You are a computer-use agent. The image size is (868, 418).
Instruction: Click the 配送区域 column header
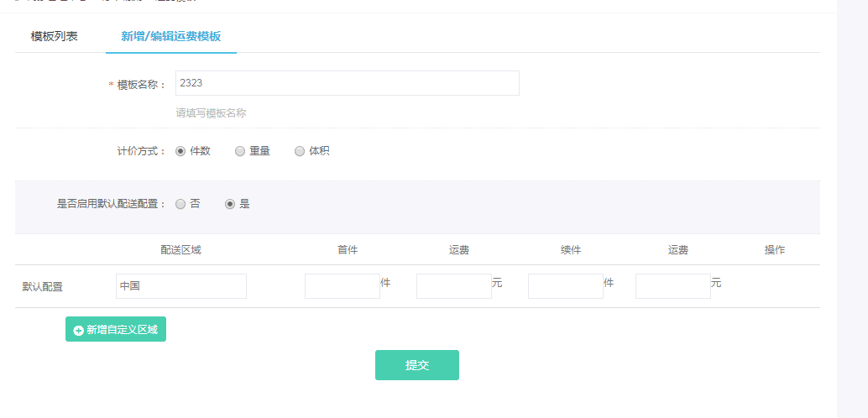point(180,250)
